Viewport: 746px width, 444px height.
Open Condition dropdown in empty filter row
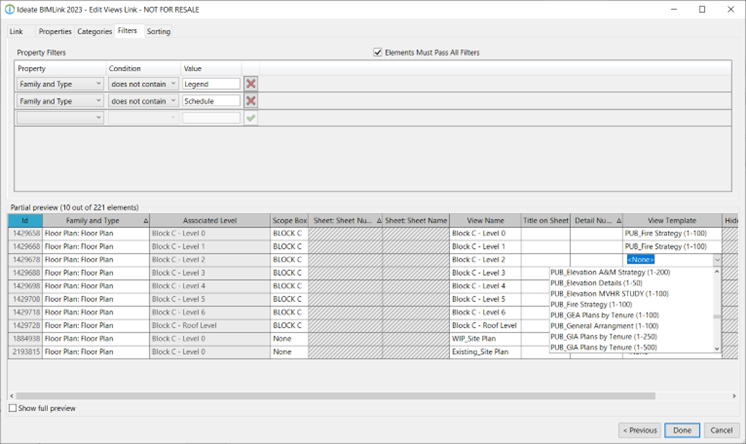(x=143, y=118)
